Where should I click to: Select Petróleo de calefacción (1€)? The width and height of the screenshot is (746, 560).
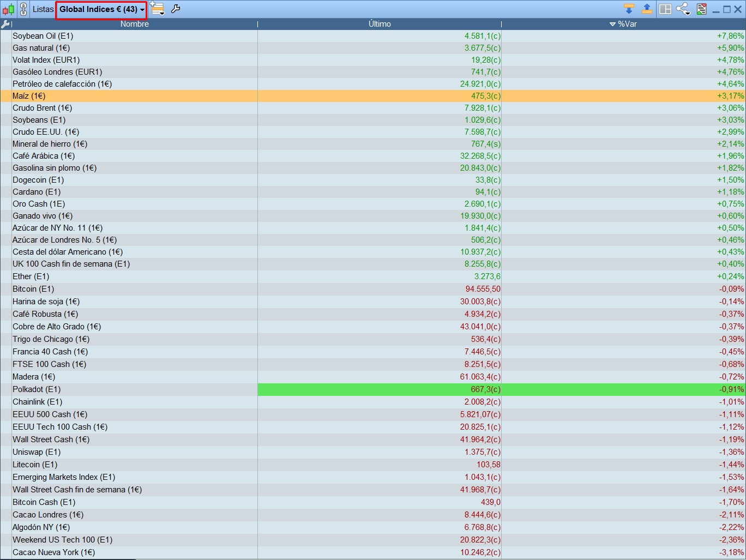62,84
